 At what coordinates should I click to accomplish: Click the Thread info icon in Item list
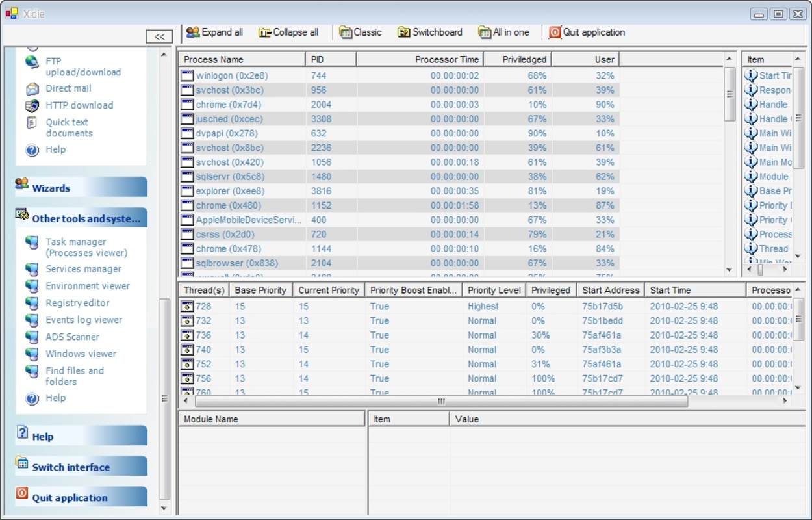point(751,248)
